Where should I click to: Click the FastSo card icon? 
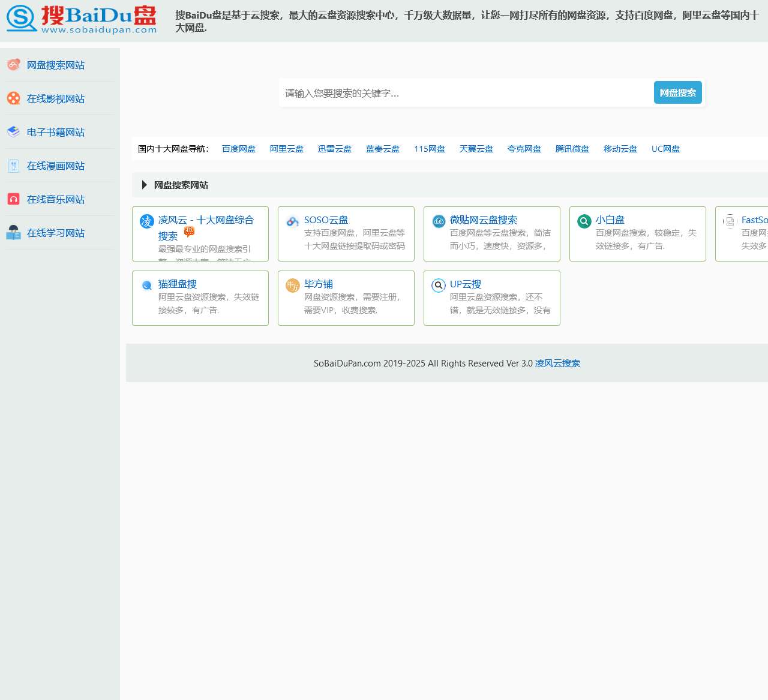(730, 221)
